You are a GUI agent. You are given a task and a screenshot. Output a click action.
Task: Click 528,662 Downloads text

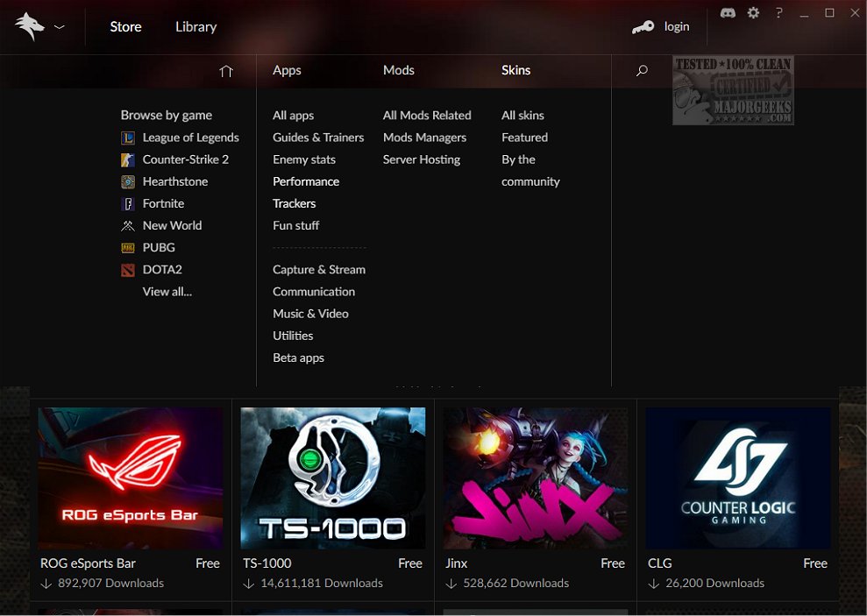515,584
